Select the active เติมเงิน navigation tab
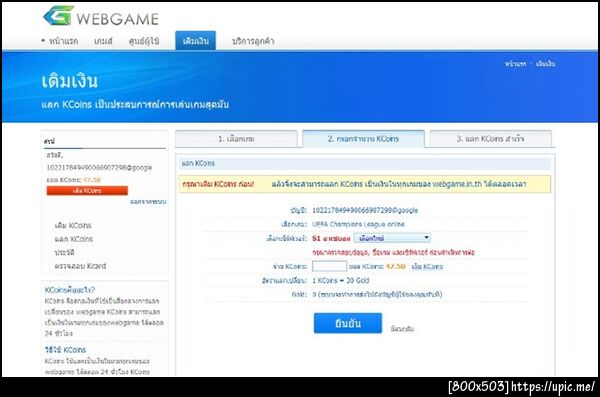The image size is (600, 397). 196,41
